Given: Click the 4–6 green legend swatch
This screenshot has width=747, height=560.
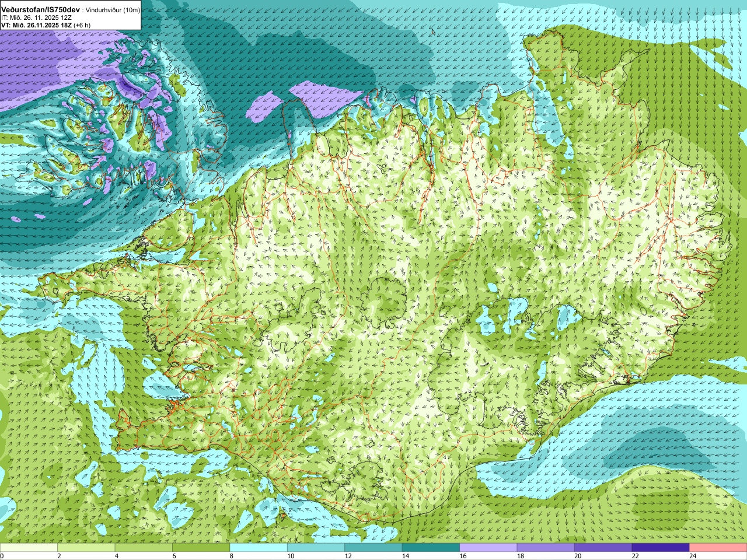Looking at the screenshot, I should (x=144, y=548).
